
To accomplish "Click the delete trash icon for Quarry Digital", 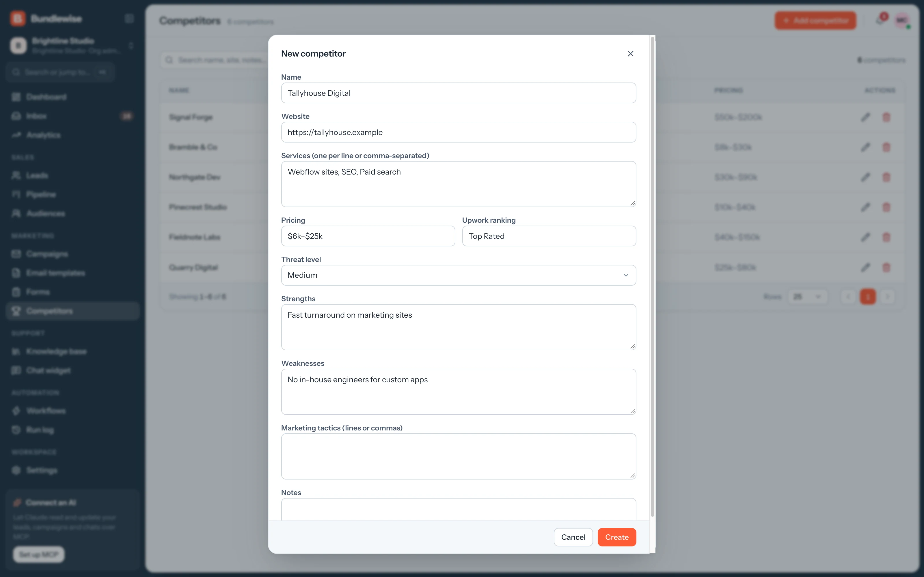I will [886, 267].
